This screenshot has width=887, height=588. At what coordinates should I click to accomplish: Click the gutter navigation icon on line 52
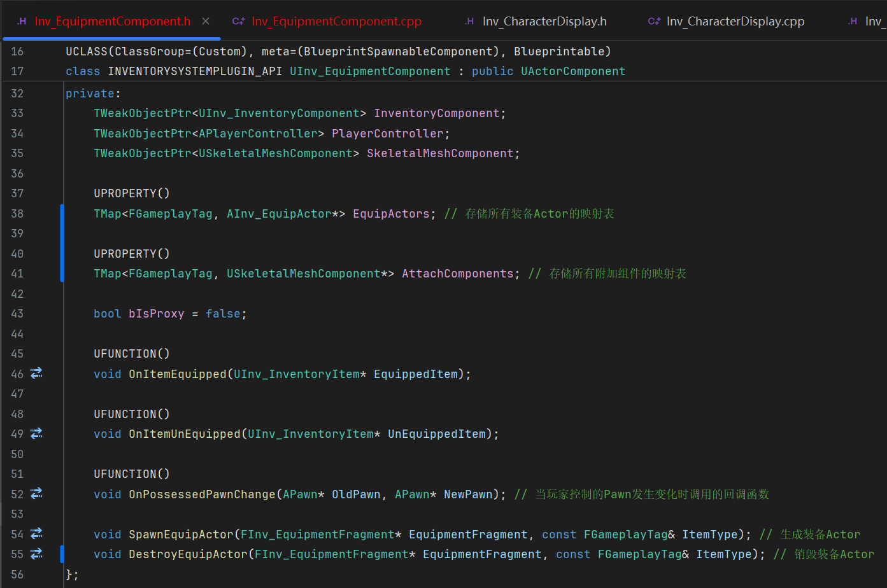(x=37, y=494)
